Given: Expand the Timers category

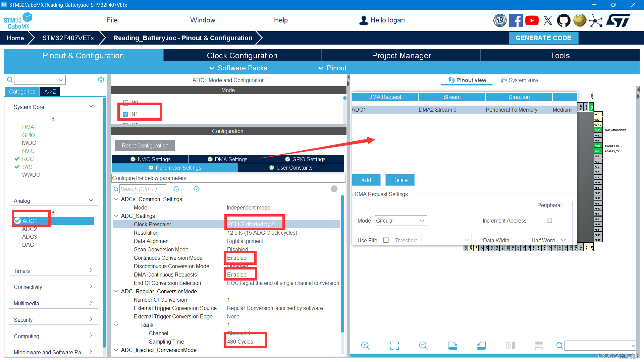Looking at the screenshot, I should 53,271.
